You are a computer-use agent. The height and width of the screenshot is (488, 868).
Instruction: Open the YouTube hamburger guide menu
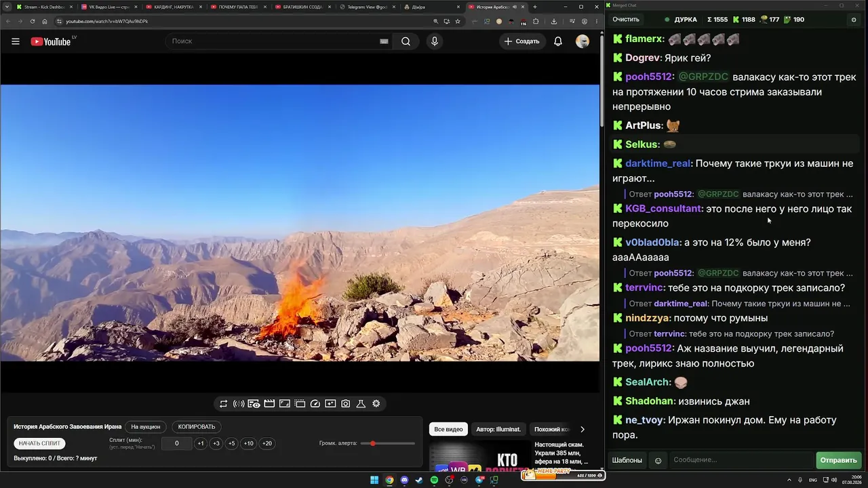tap(16, 41)
